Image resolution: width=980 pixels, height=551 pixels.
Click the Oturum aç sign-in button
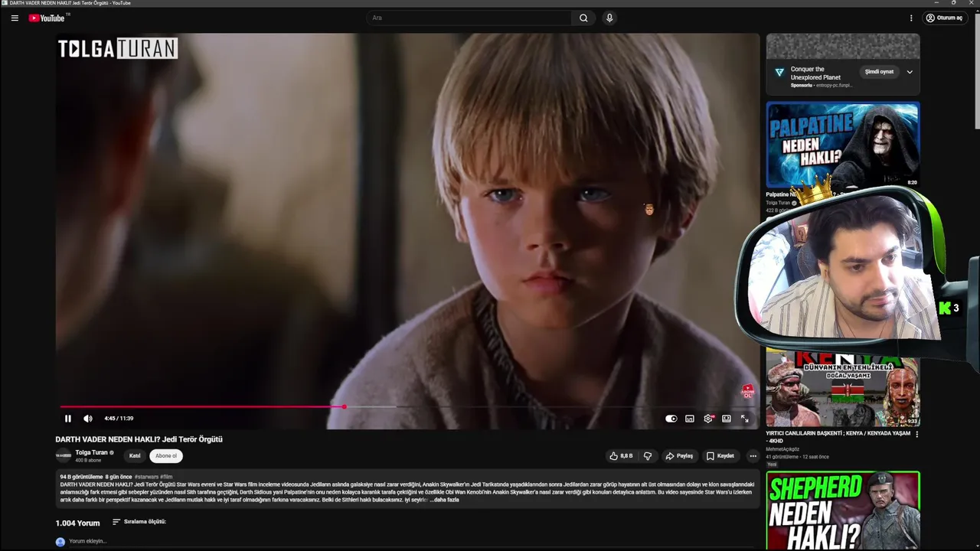944,18
